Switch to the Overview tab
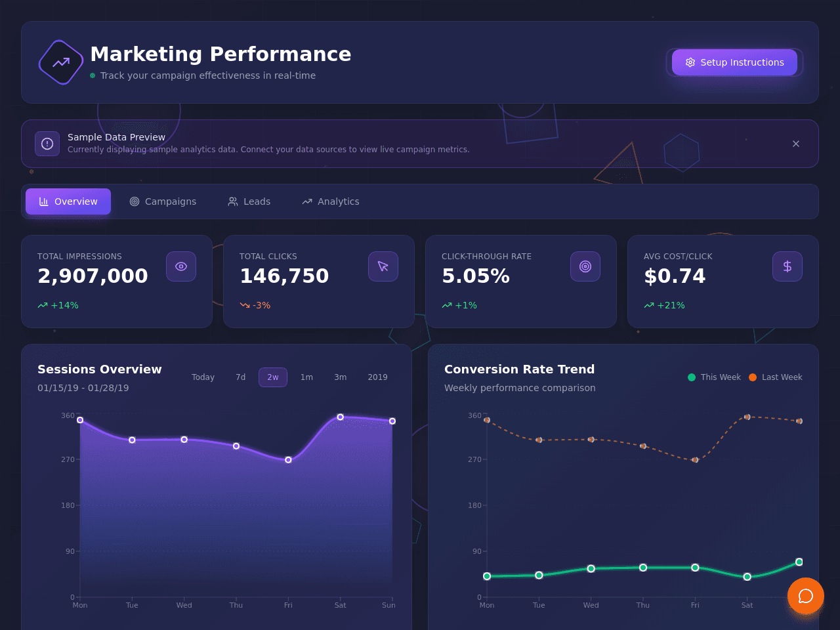Image resolution: width=840 pixels, height=630 pixels. pos(68,201)
